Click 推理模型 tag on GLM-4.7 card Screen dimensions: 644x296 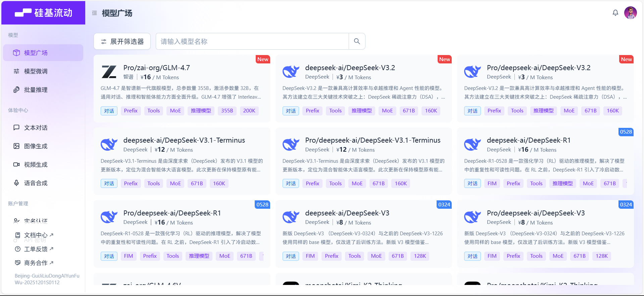tap(201, 111)
